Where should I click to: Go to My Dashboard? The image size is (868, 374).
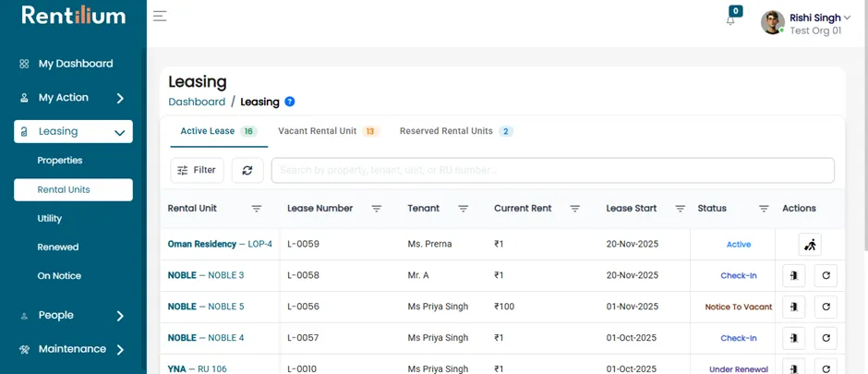[76, 64]
